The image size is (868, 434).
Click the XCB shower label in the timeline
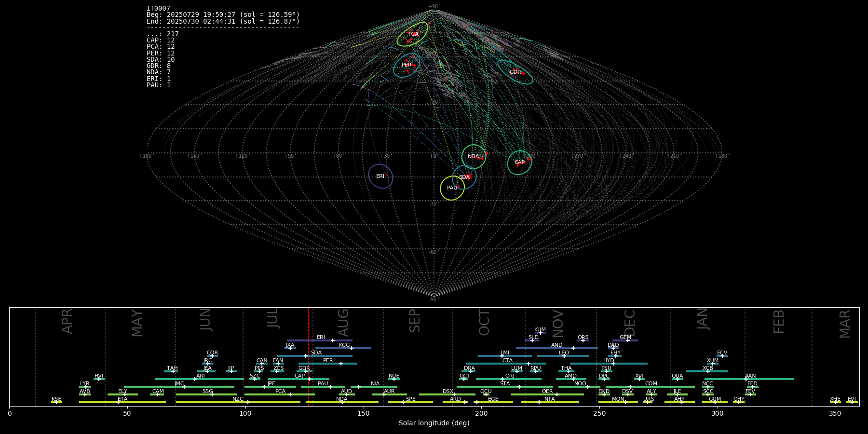707,368
